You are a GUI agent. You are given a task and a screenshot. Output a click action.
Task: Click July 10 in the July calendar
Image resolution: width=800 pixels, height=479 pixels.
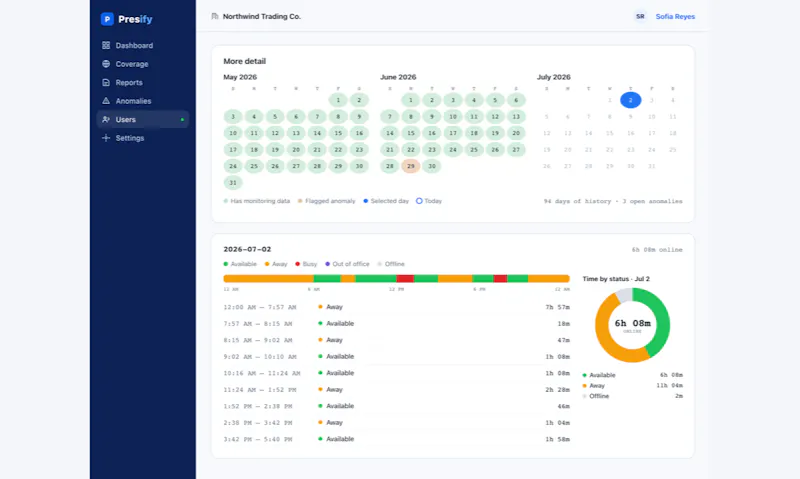(x=652, y=117)
